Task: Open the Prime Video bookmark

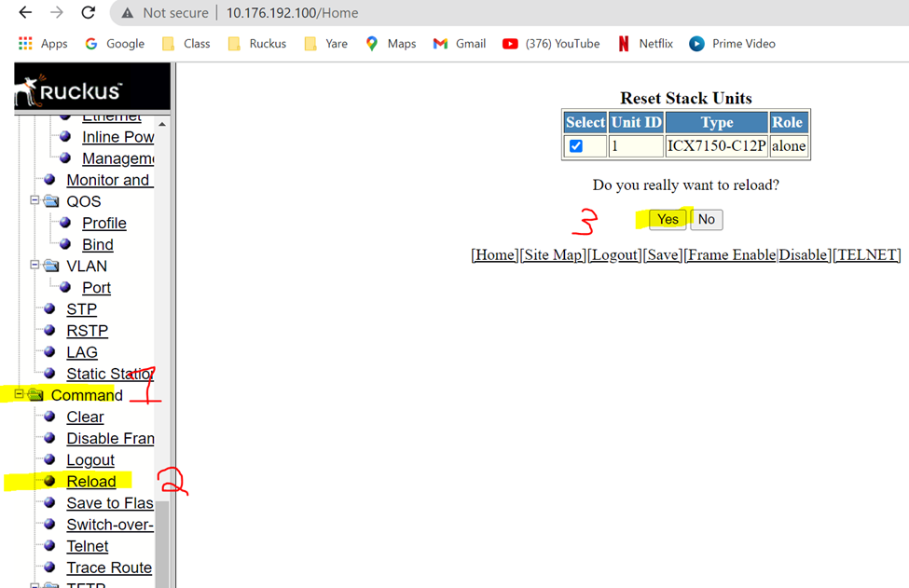Action: click(732, 44)
